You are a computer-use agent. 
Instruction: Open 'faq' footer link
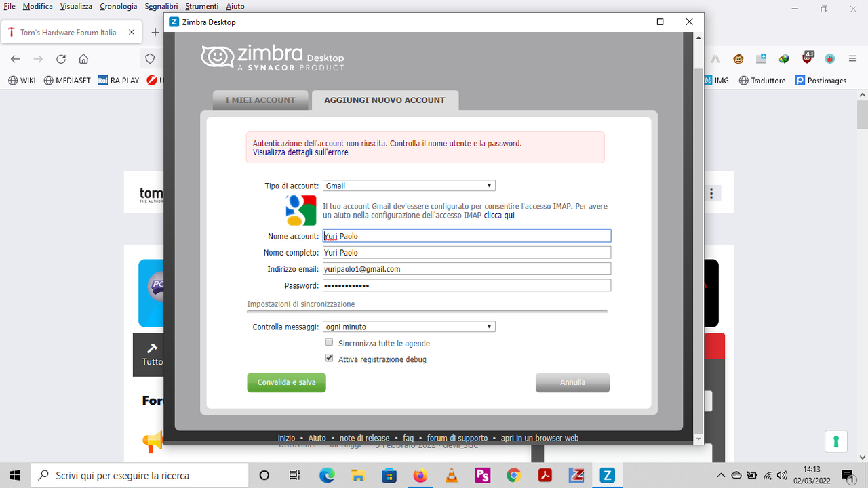pyautogui.click(x=408, y=438)
